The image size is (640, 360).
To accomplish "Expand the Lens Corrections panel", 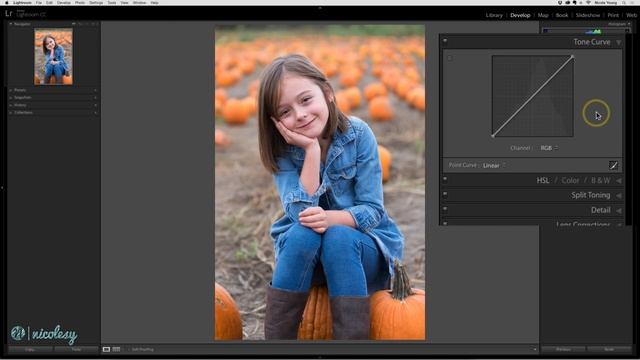I will coord(619,224).
